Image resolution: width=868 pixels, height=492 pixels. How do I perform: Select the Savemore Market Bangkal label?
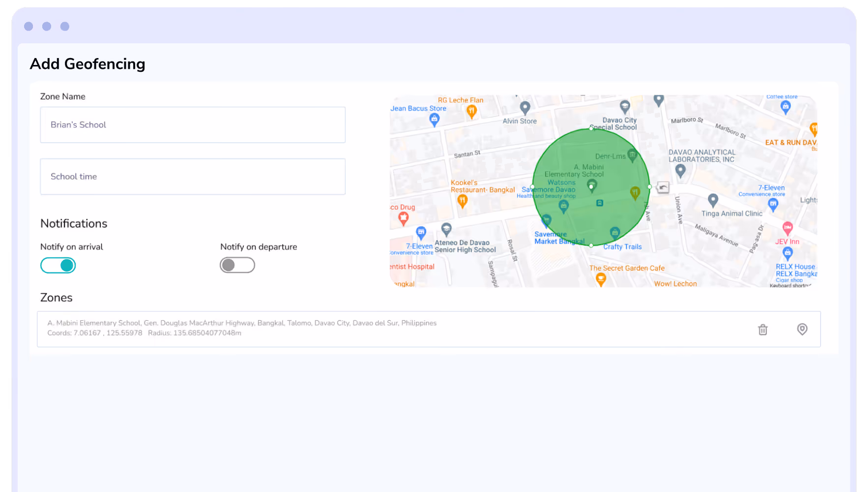559,238
